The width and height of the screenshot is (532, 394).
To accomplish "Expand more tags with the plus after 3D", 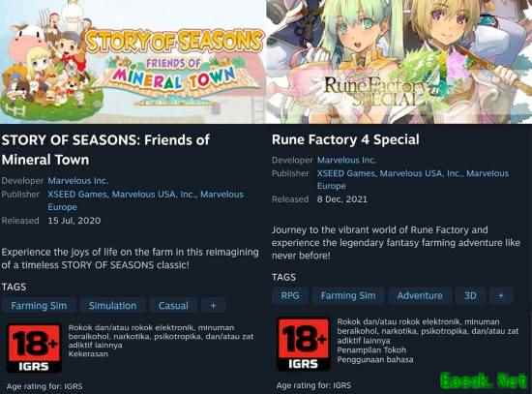I will pyautogui.click(x=500, y=296).
